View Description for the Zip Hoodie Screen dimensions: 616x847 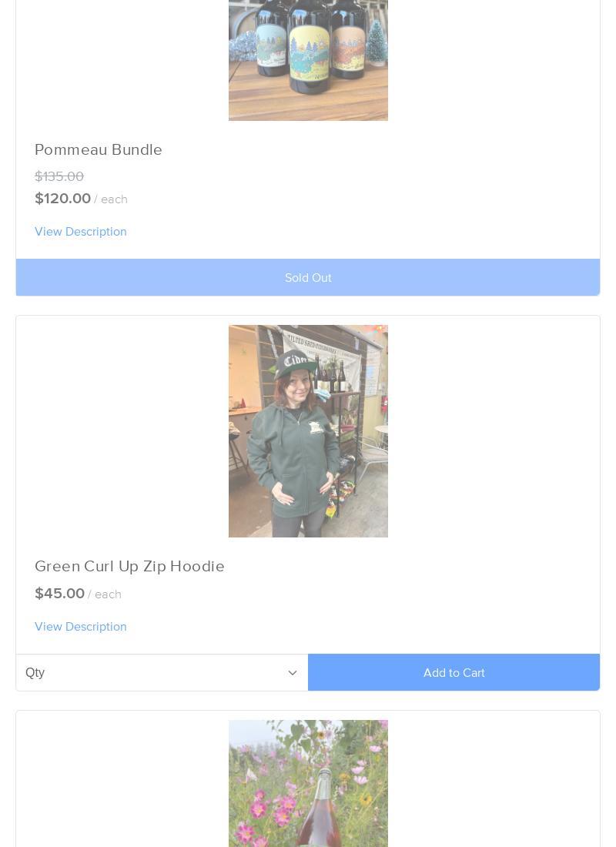click(x=81, y=627)
